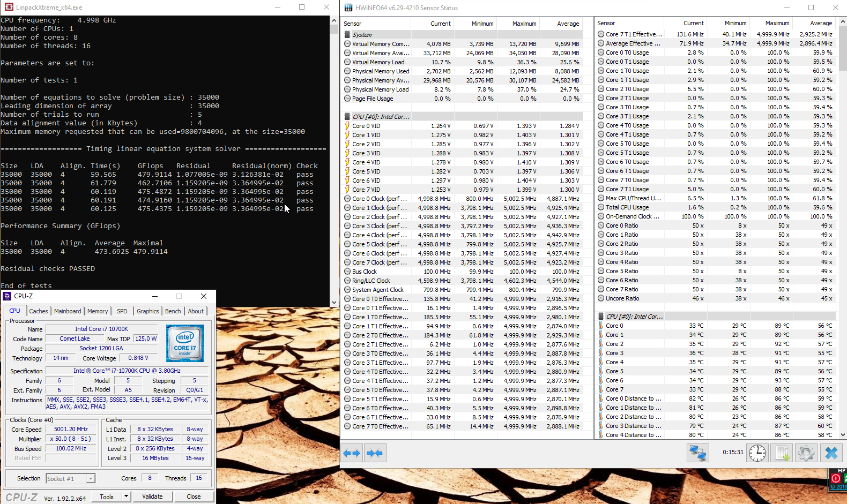Click the circle icon beside Uncore Ratio
847x504 pixels.
point(601,298)
